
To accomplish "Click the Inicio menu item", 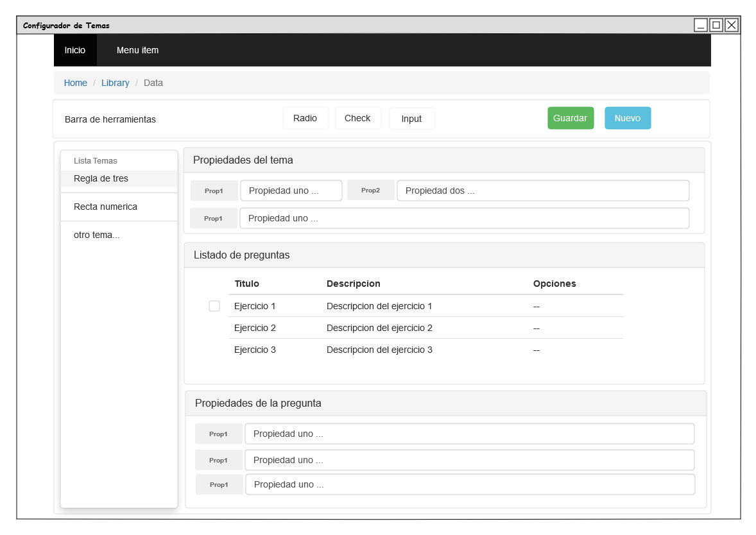I will [x=75, y=50].
